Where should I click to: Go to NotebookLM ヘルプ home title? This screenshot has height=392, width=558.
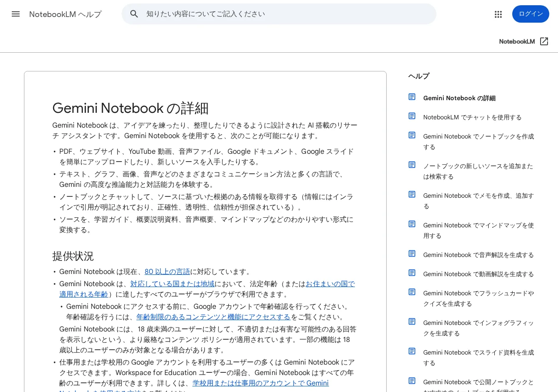tap(65, 14)
